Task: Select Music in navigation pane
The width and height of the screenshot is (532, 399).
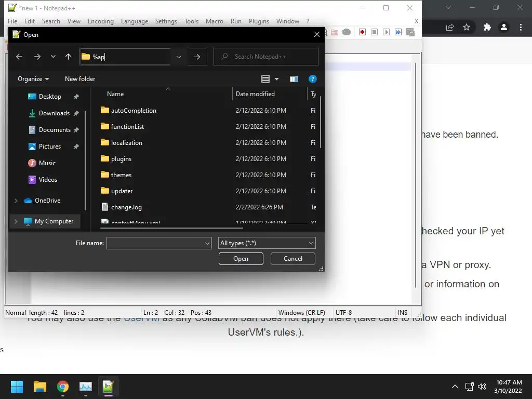Action: pyautogui.click(x=47, y=163)
